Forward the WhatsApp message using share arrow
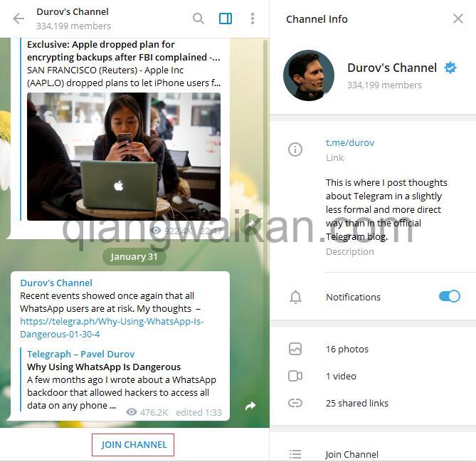The height and width of the screenshot is (462, 476). (x=250, y=406)
